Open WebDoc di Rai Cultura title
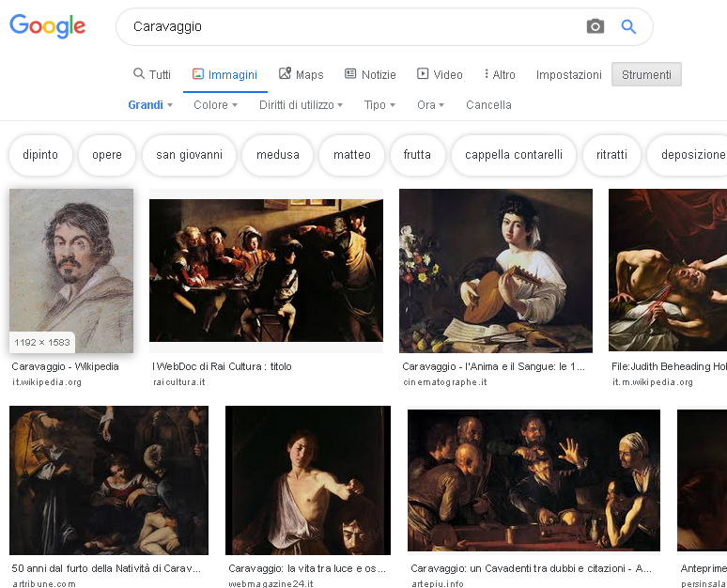The image size is (727, 588). pyautogui.click(x=222, y=366)
